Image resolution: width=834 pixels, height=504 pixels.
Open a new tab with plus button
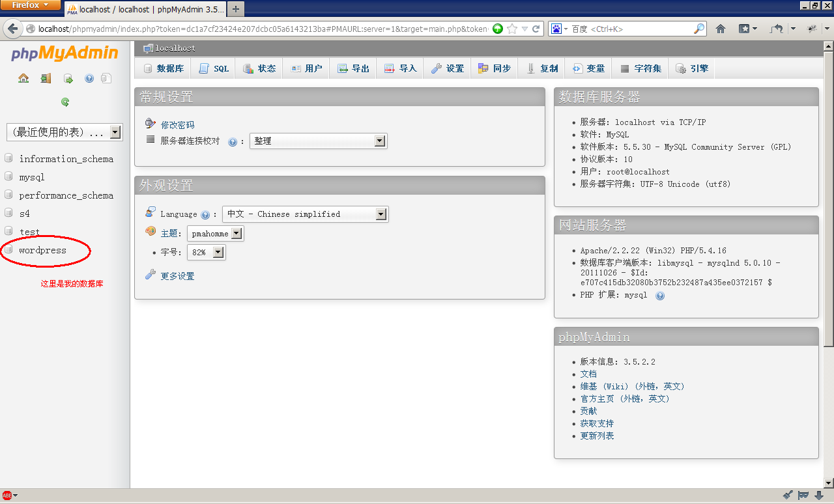235,9
